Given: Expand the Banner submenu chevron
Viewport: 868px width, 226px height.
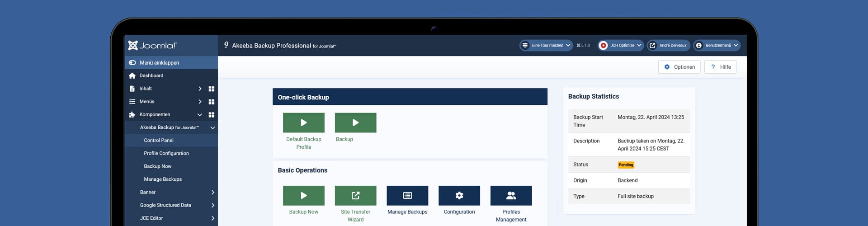Looking at the screenshot, I should pos(212,192).
